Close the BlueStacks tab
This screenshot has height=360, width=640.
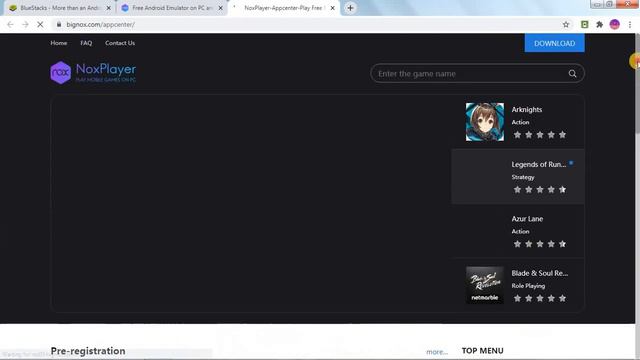click(x=109, y=8)
